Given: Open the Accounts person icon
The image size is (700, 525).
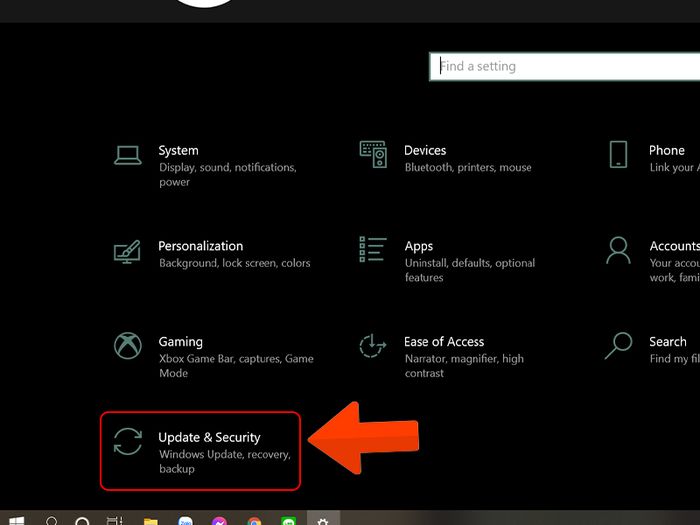Looking at the screenshot, I should (x=618, y=250).
